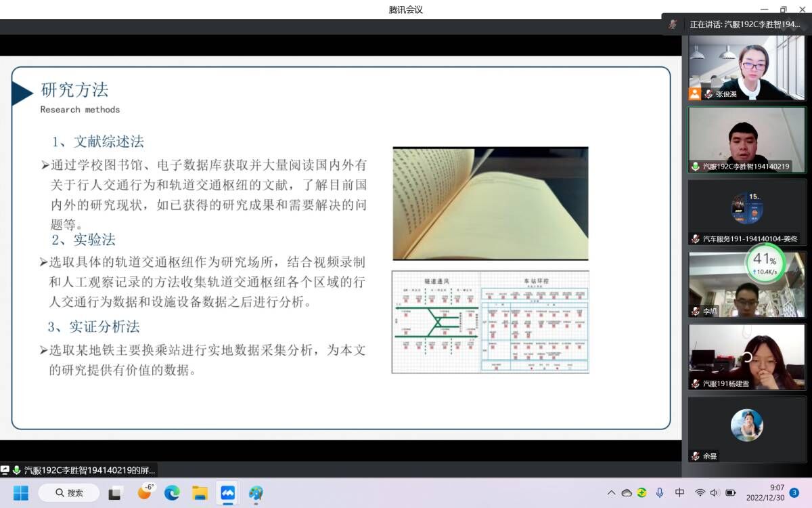This screenshot has height=508, width=812.
Task: Click the Windows Start button
Action: click(21, 492)
